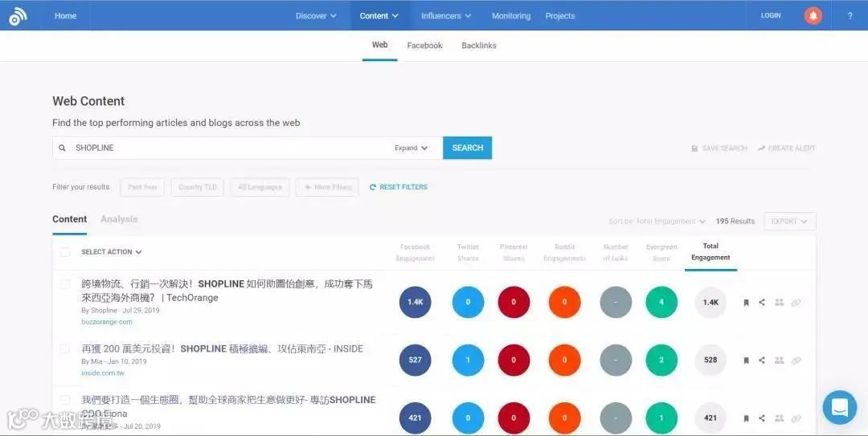Screen dimensions: 868x436
Task: Click the magnifier icon in search box
Action: pos(63,148)
